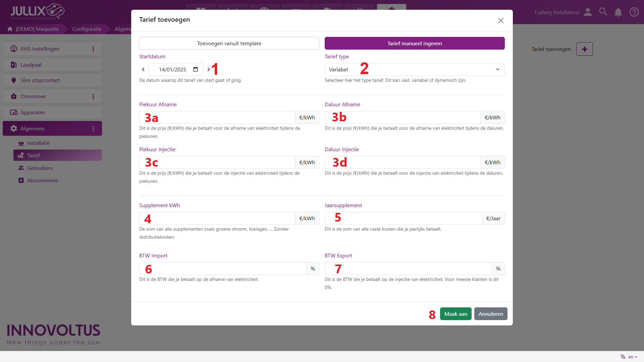Click the search magnifier icon
644x362 pixels.
(603, 12)
